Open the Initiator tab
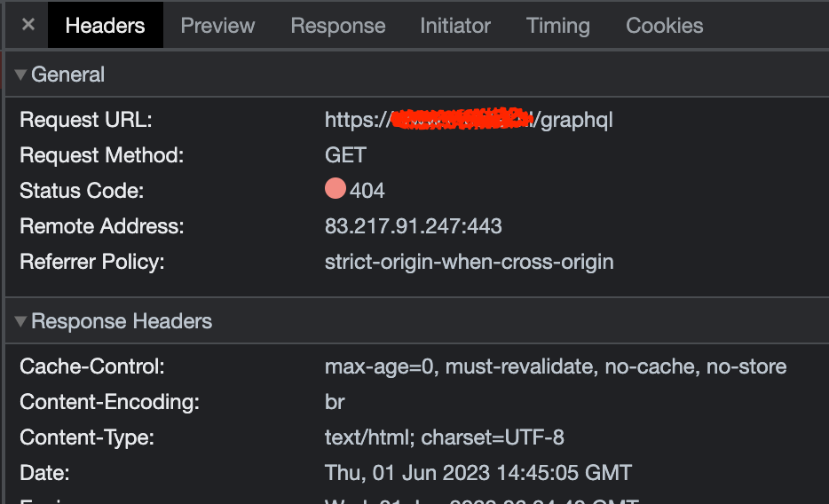 point(455,26)
